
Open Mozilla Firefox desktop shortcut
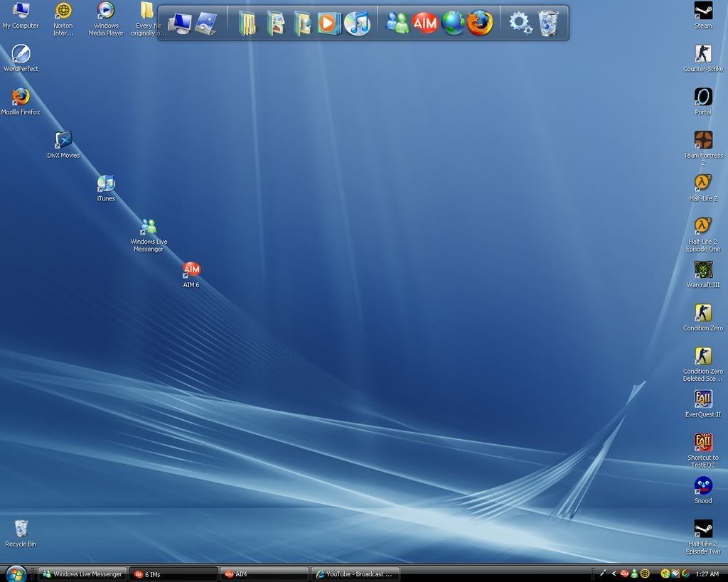click(x=21, y=102)
